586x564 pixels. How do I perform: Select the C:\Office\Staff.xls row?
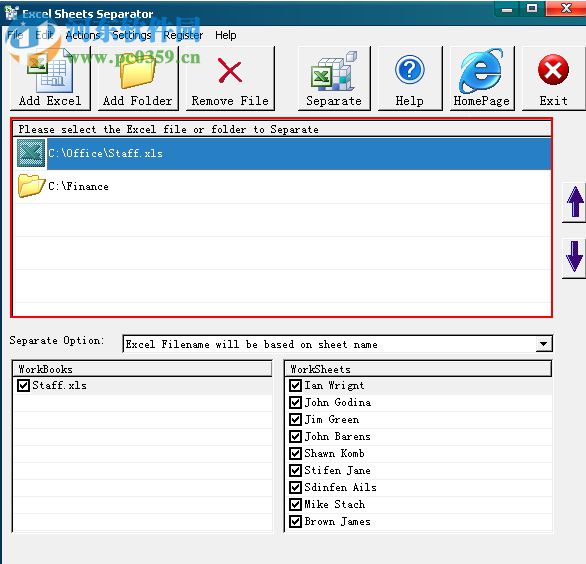click(x=283, y=153)
